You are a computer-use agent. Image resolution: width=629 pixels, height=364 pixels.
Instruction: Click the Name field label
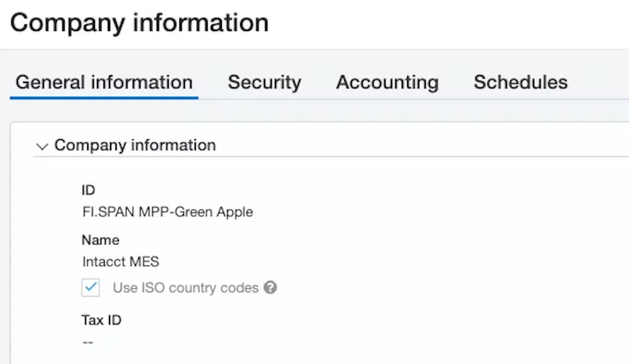coord(100,240)
